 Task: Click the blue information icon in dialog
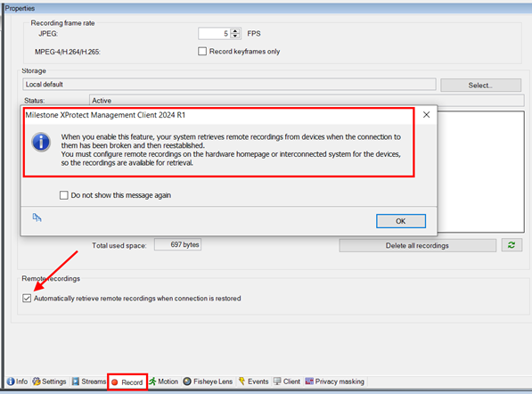tap(41, 142)
